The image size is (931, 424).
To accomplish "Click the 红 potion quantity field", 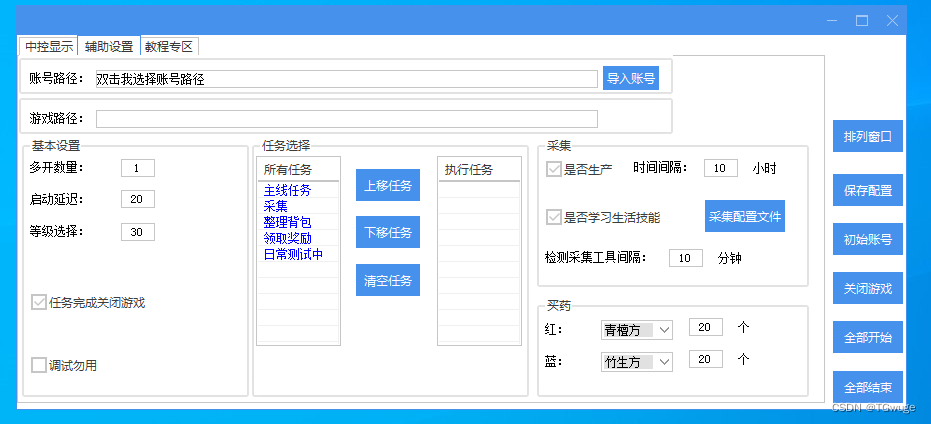I will pyautogui.click(x=705, y=327).
